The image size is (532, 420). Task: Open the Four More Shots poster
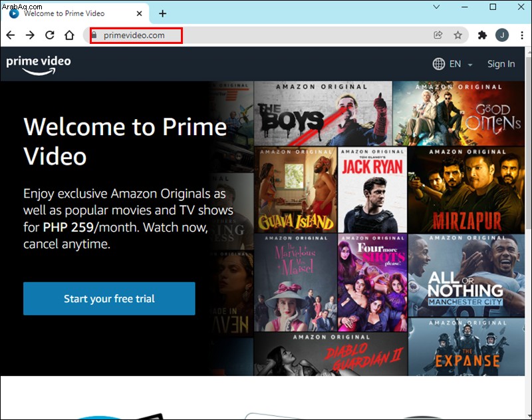[372, 282]
